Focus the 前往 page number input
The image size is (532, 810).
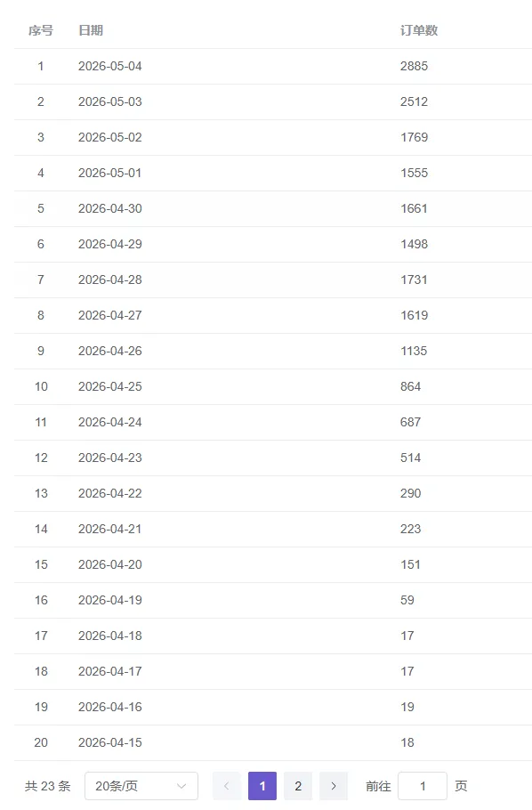[423, 786]
